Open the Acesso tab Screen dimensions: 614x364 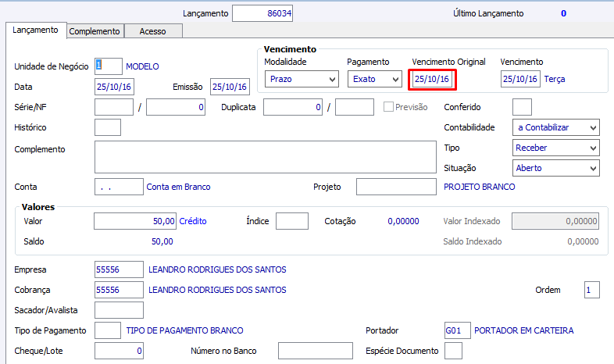pyautogui.click(x=152, y=31)
